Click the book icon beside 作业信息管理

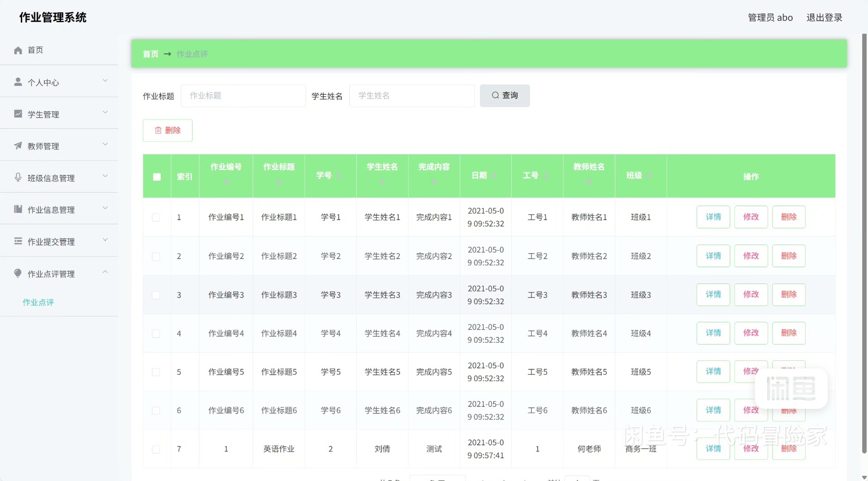coord(18,209)
